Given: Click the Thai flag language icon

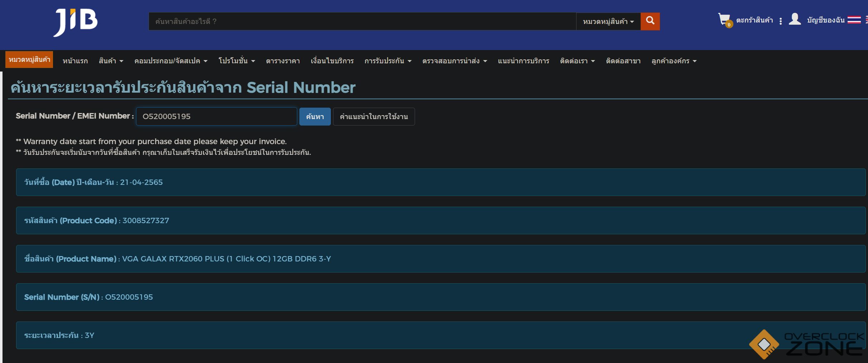Looking at the screenshot, I should (x=854, y=20).
